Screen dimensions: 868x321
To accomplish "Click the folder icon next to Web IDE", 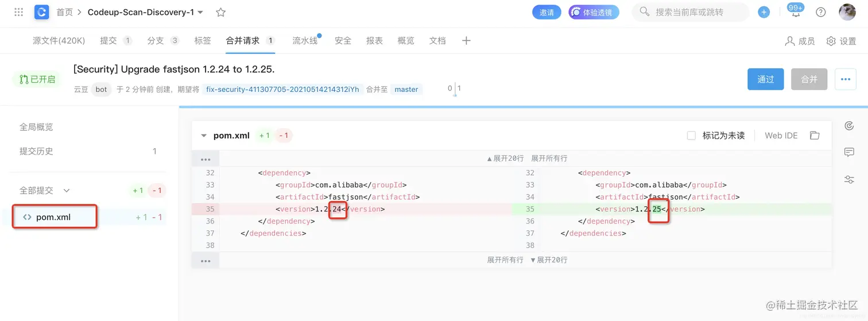I will [814, 136].
